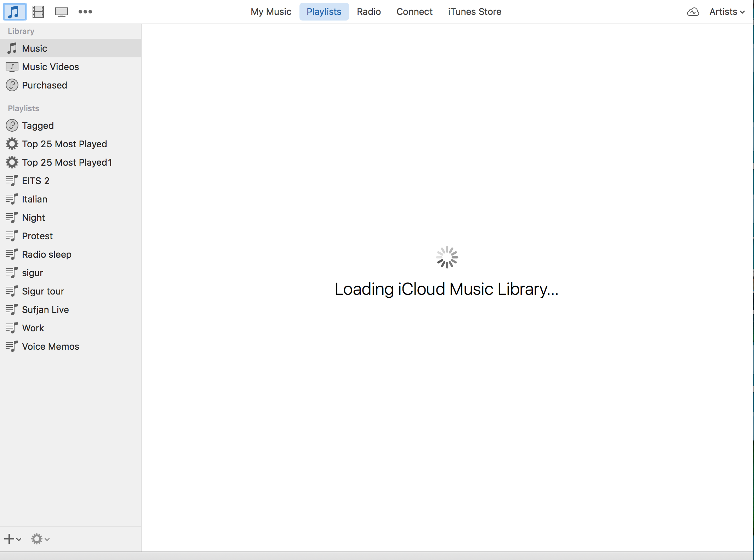Image resolution: width=754 pixels, height=560 pixels.
Task: Select the Sigur tour playlist
Action: 70,291
